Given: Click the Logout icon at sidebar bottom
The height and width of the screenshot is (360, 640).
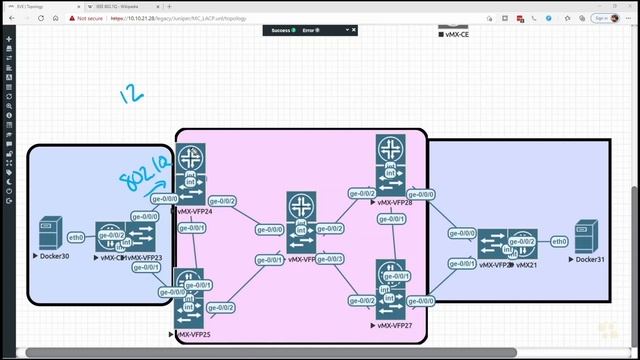Looking at the screenshot, I should (9, 201).
